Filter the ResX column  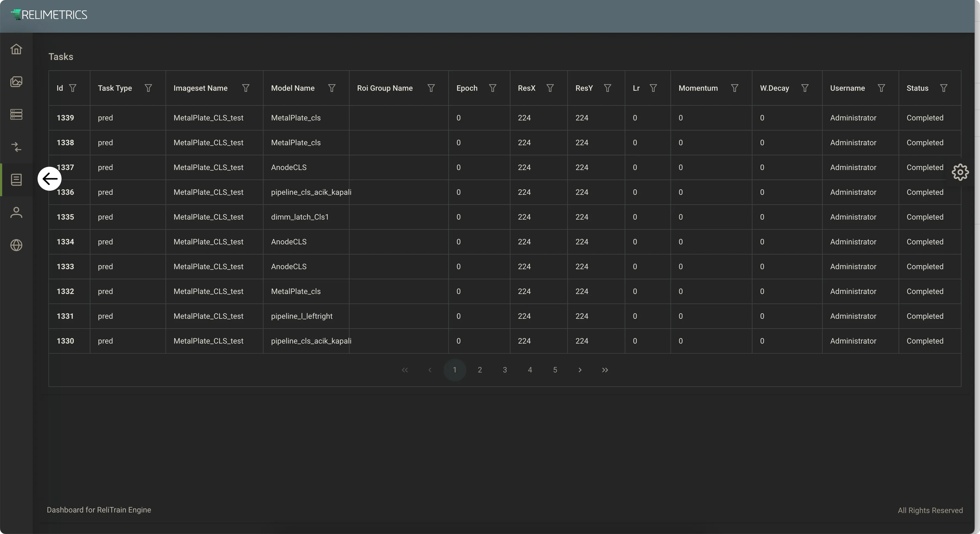550,88
